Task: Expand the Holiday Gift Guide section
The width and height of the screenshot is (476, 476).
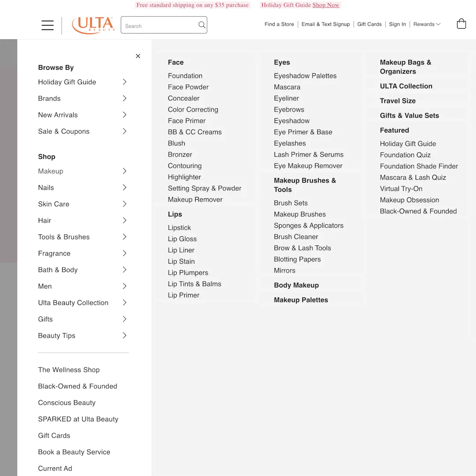Action: point(67,82)
